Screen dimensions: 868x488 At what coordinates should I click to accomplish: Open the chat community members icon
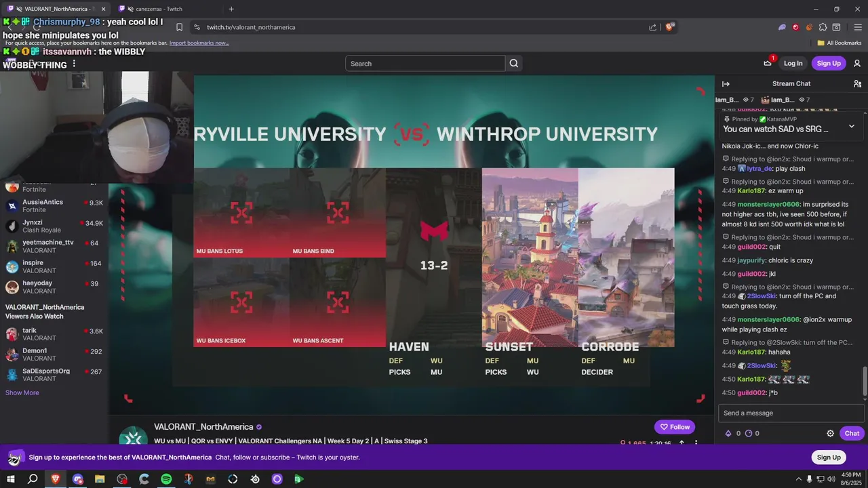857,84
